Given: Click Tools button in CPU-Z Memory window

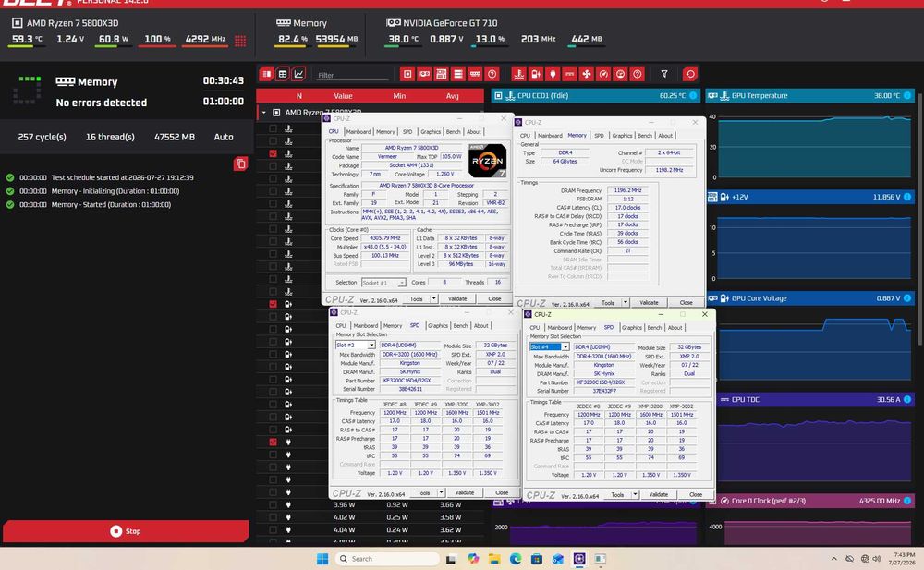Looking at the screenshot, I should pyautogui.click(x=608, y=302).
